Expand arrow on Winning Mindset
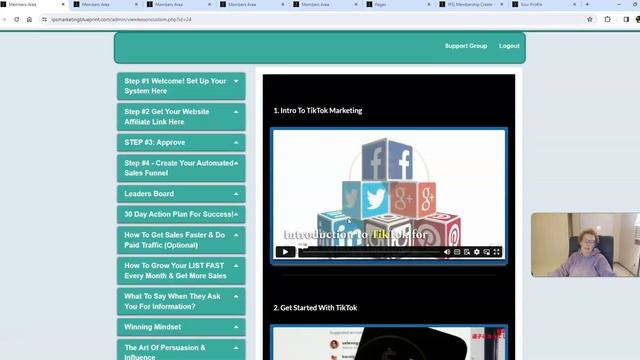The height and width of the screenshot is (360, 640). click(236, 327)
